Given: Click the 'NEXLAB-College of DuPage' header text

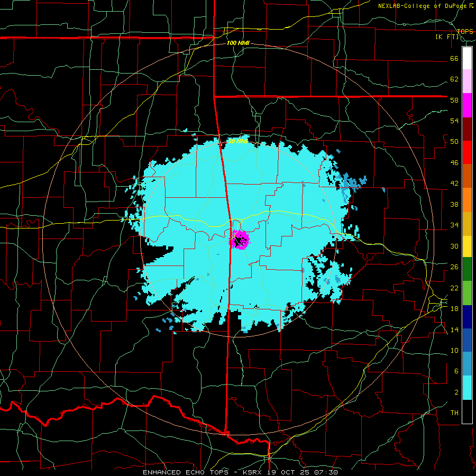Looking at the screenshot, I should (x=422, y=6).
